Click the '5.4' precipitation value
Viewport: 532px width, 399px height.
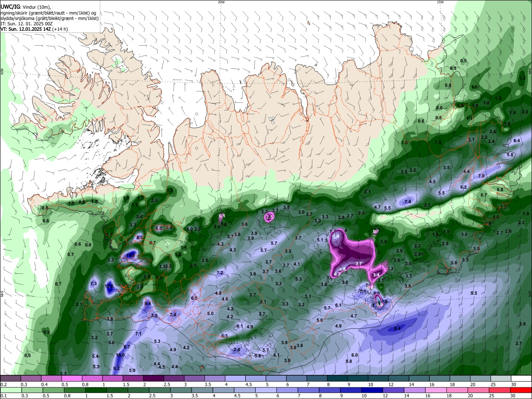point(95,356)
